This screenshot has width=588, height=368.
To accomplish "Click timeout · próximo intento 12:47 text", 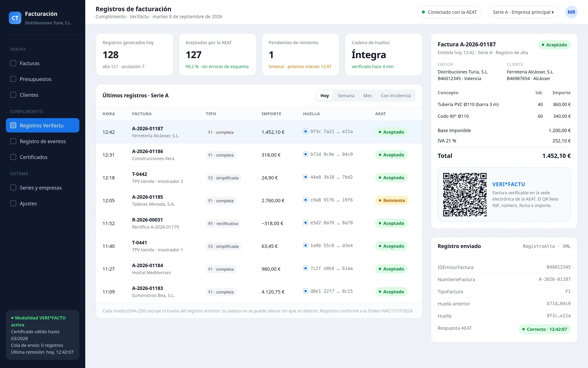I will (300, 66).
